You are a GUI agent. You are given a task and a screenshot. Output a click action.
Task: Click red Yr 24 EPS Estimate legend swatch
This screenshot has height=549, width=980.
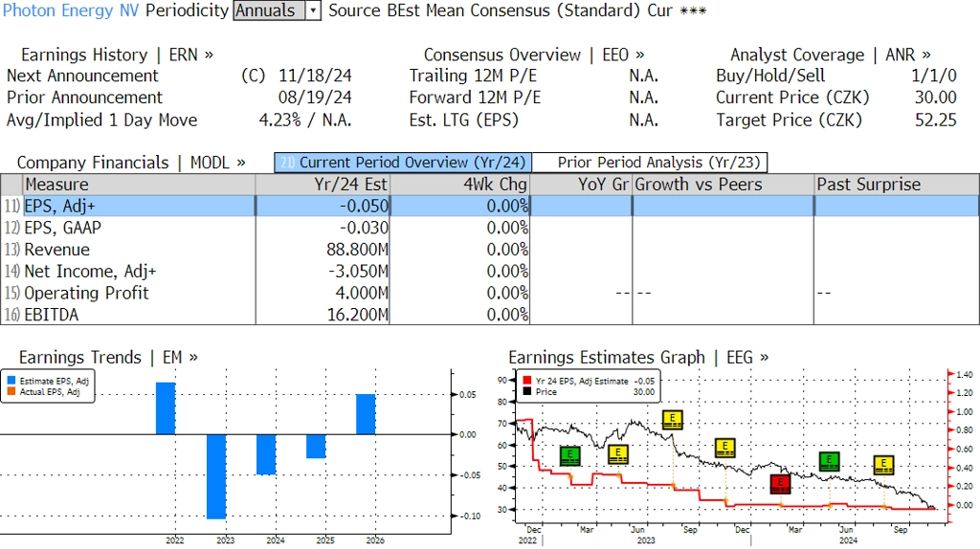pyautogui.click(x=527, y=381)
